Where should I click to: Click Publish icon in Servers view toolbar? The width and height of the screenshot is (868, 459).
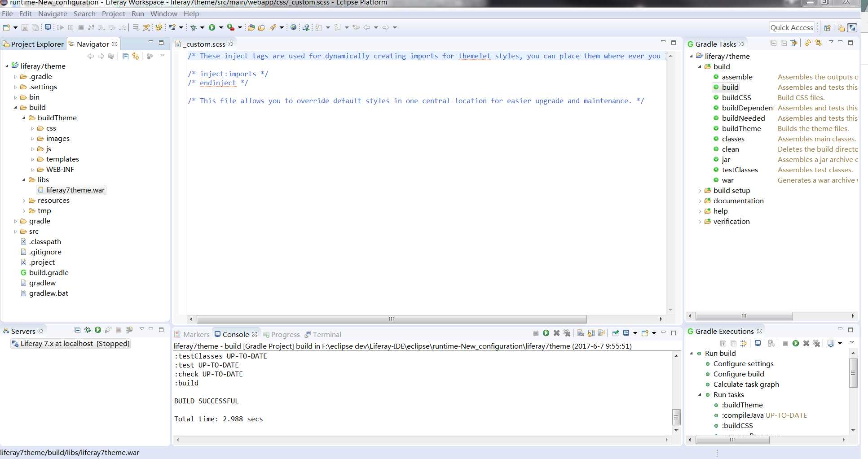click(129, 330)
